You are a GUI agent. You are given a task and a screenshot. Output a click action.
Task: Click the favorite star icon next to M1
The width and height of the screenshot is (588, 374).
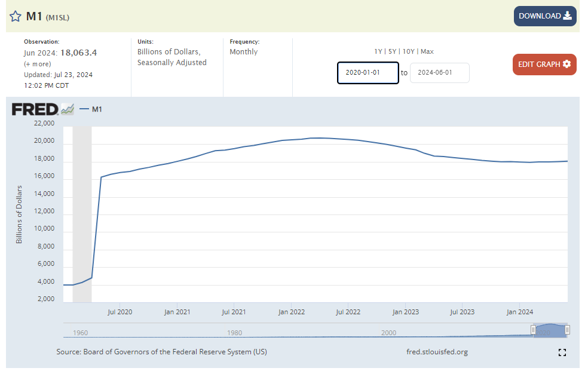coord(16,17)
